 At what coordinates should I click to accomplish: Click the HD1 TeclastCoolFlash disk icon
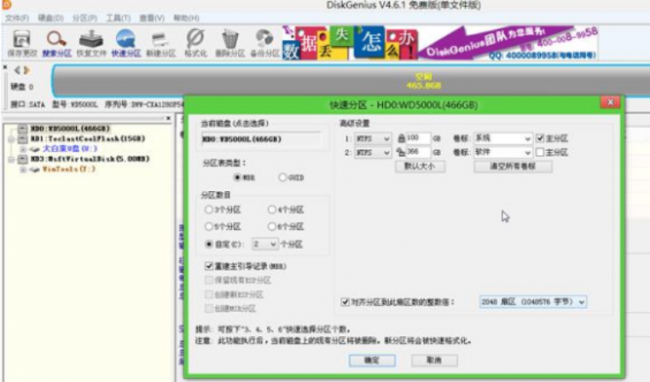(22, 138)
